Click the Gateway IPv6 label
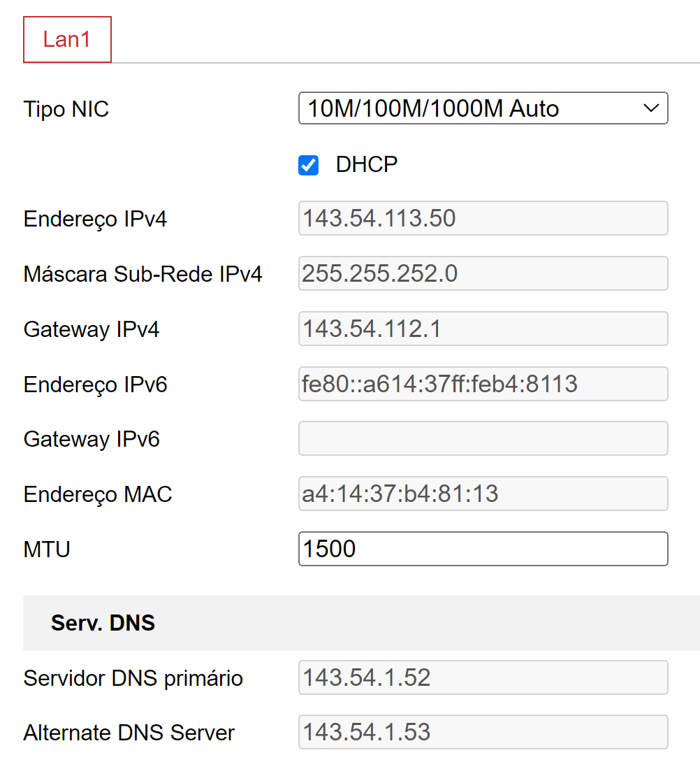Screen dimensions: 700x776 click(x=92, y=439)
